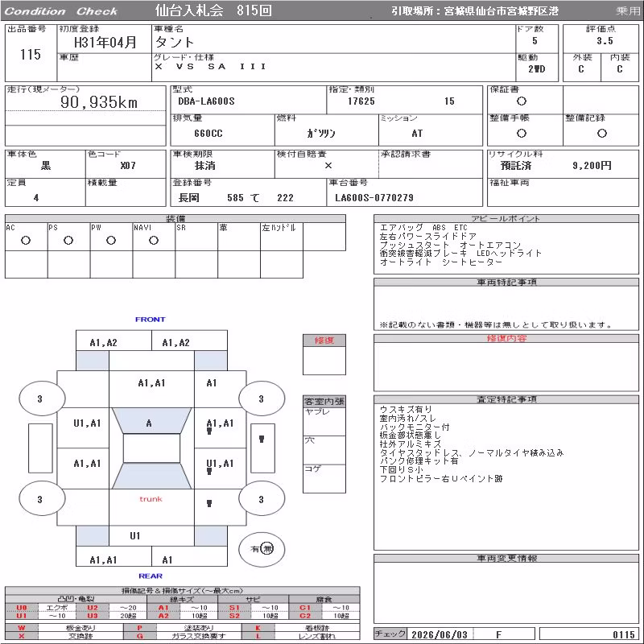Click the blue FRONT label

coord(151,319)
